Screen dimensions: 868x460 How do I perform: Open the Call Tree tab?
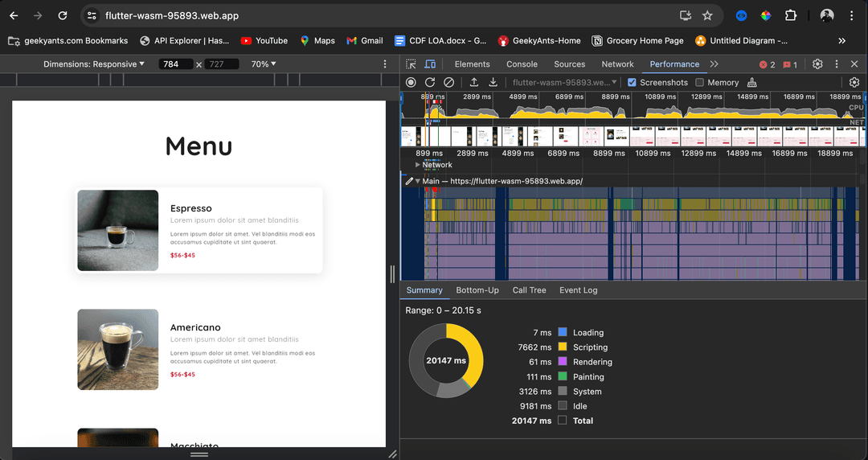point(529,290)
